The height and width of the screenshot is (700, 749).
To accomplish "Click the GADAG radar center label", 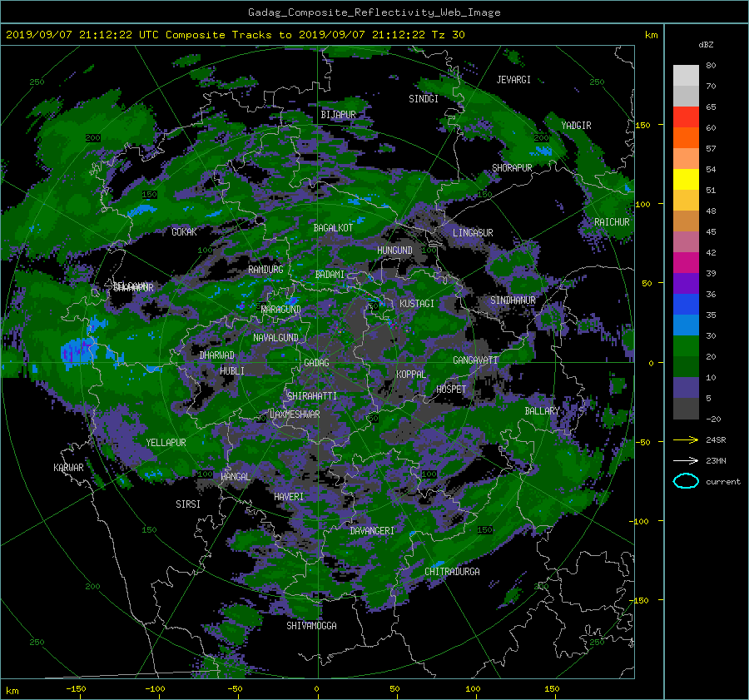I will (316, 363).
